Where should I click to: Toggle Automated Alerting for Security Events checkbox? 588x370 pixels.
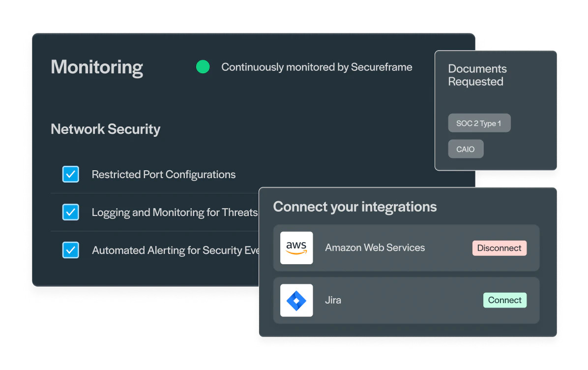[x=70, y=250]
